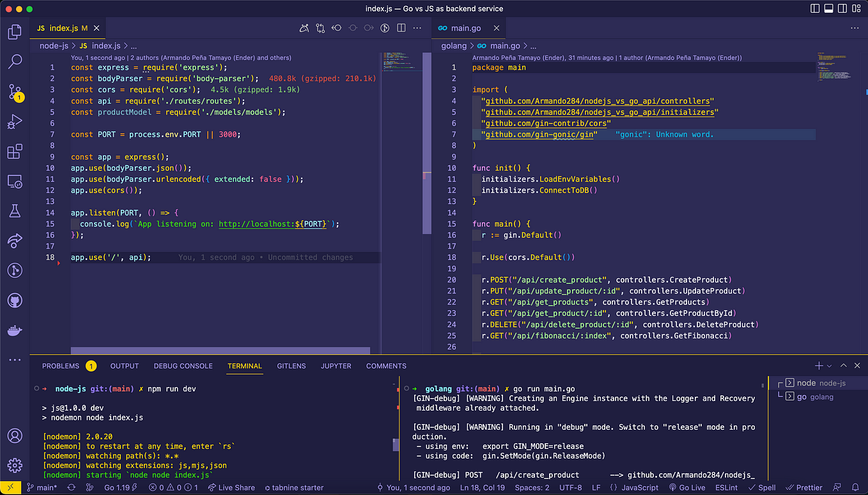Image resolution: width=868 pixels, height=495 pixels.
Task: Click Live Share in status bar
Action: pyautogui.click(x=231, y=487)
